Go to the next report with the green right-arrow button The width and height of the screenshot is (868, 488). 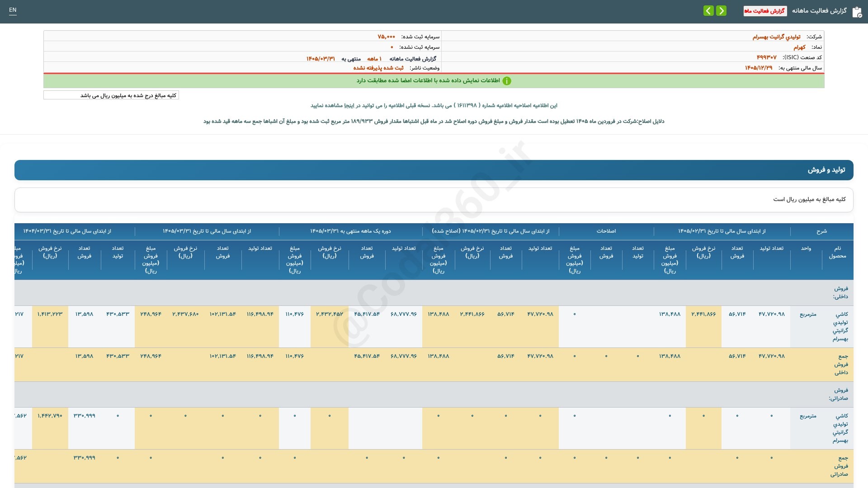pyautogui.click(x=721, y=10)
